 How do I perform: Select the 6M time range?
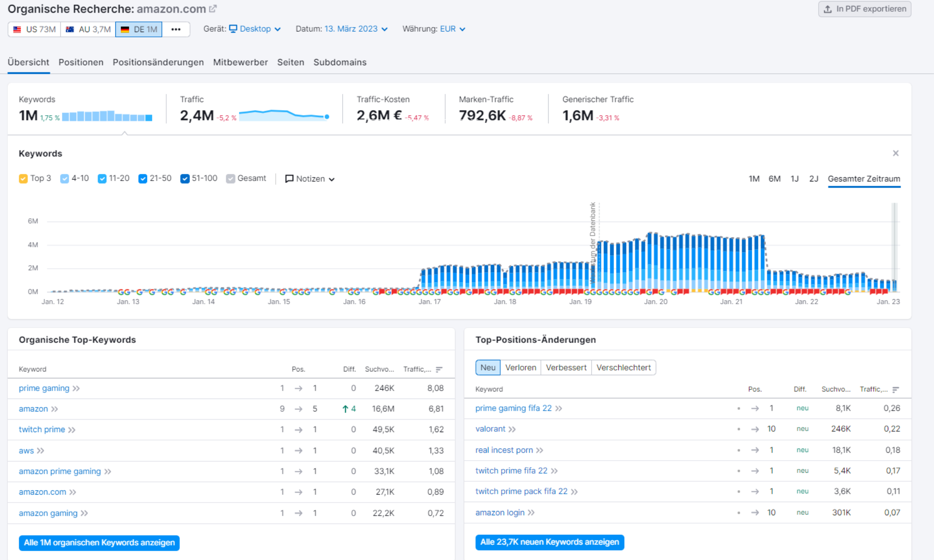click(x=774, y=179)
